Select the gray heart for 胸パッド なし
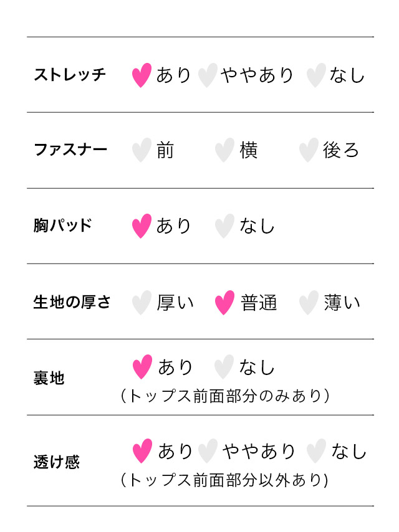 224,226
